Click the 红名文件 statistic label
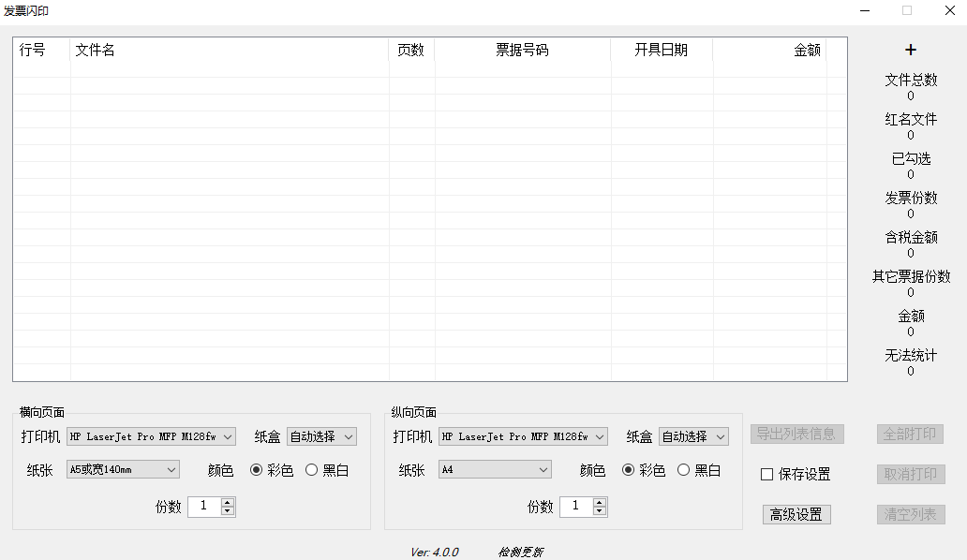 click(x=911, y=120)
